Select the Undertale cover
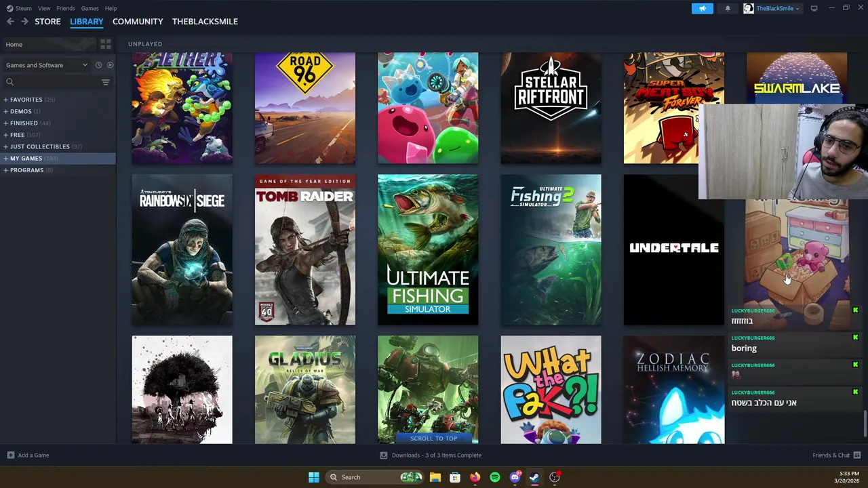 click(674, 249)
